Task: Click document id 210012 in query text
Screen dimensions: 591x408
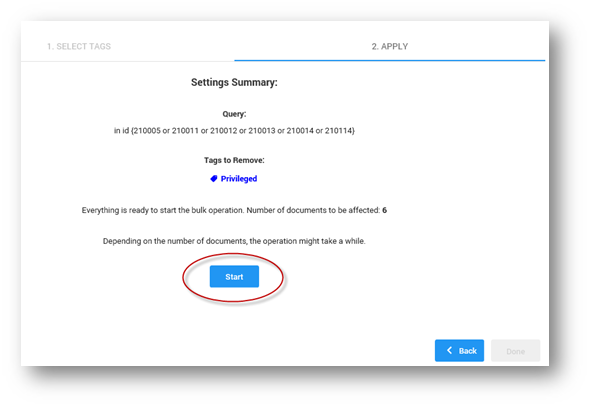Action: (224, 131)
